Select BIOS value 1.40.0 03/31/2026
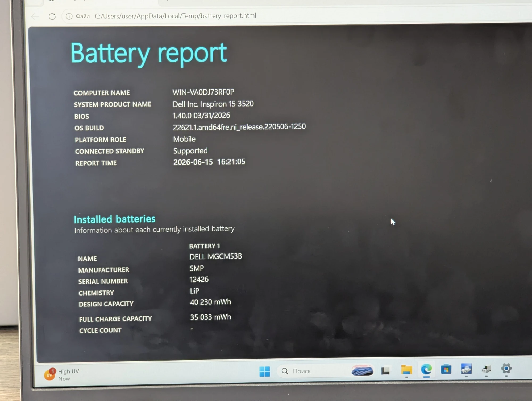 (x=201, y=116)
